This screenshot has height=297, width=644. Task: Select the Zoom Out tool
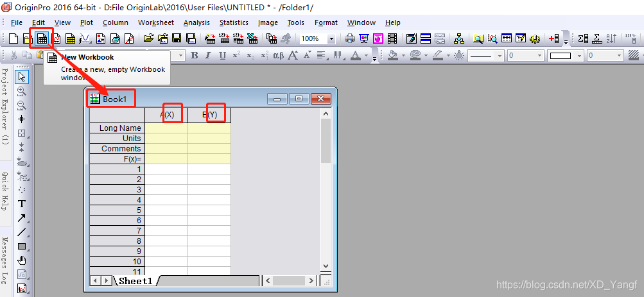(22, 105)
